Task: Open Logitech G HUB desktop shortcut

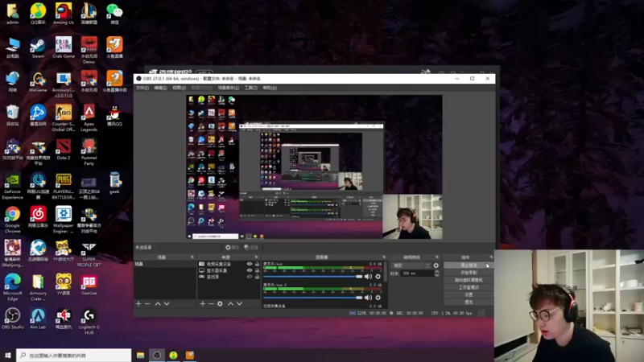Action: click(89, 321)
